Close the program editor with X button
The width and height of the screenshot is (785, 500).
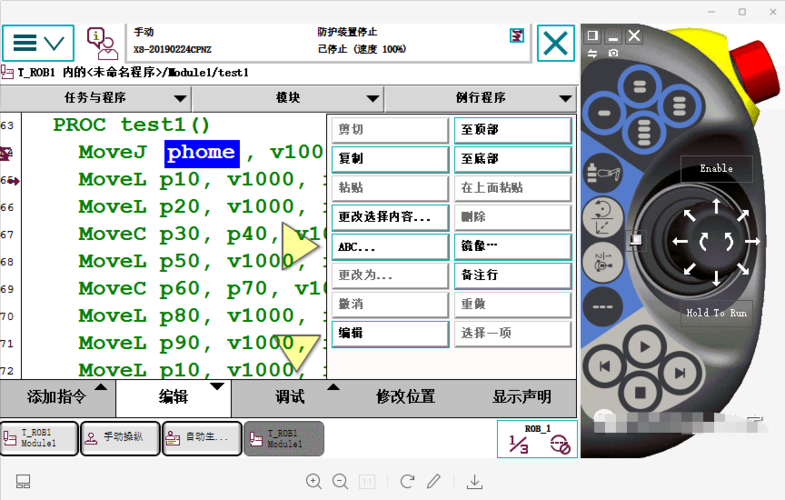coord(556,43)
